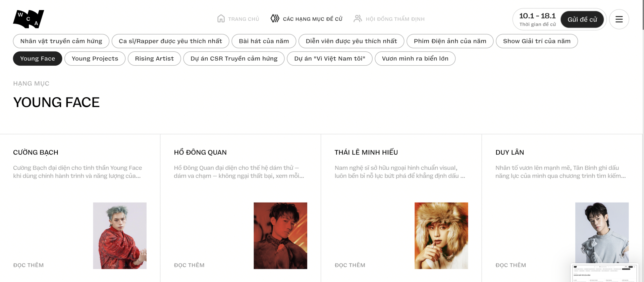Click the WCA logo icon
This screenshot has height=282, width=644.
click(x=29, y=19)
